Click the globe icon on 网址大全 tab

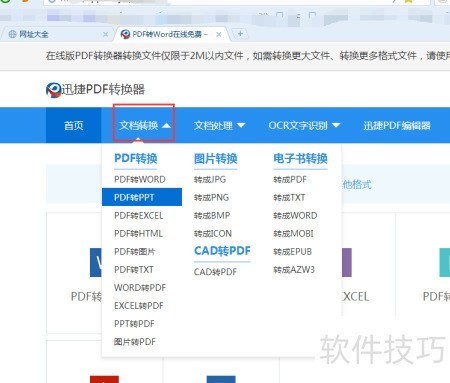[12, 34]
